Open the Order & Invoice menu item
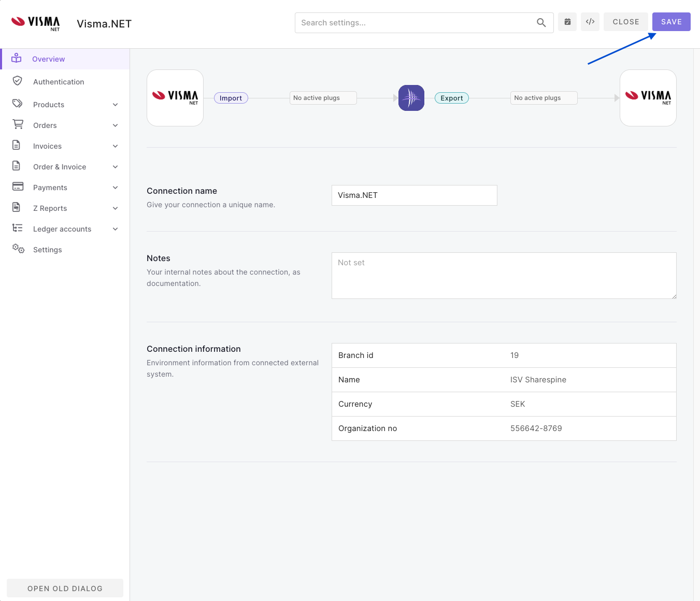700x601 pixels. click(60, 167)
